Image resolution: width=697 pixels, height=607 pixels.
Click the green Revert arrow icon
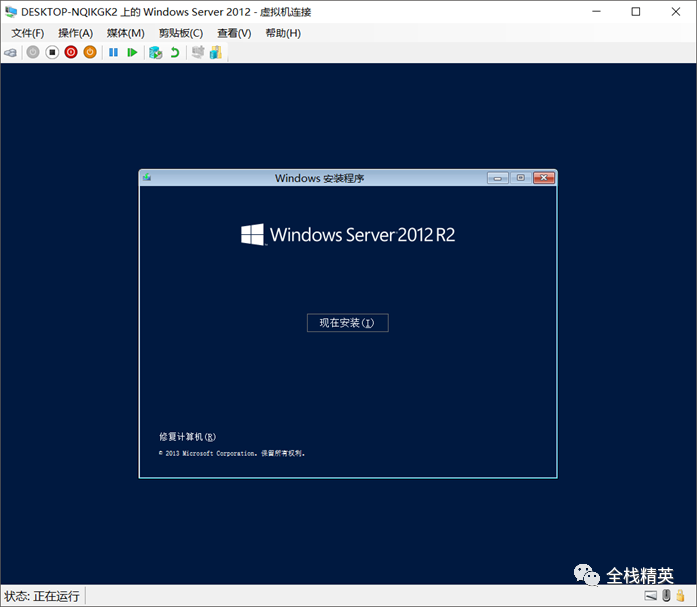175,52
